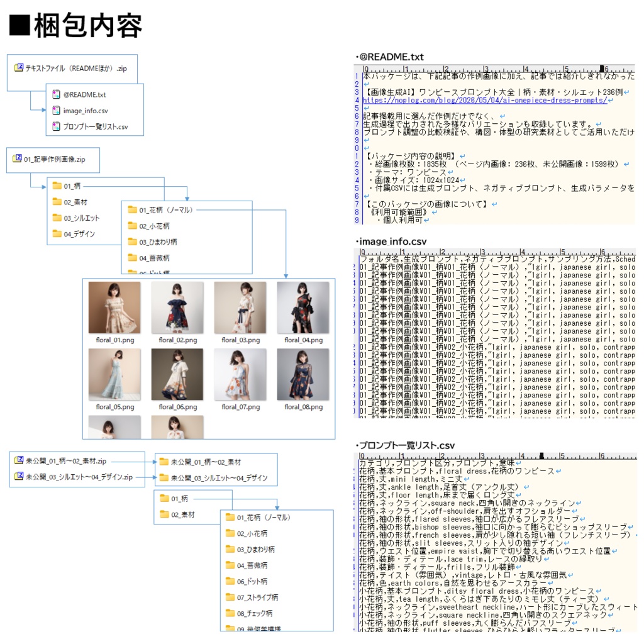Click the row 花柄,基本プロンプト,floral dress
Screen dimensions: 644x644
coord(460,471)
